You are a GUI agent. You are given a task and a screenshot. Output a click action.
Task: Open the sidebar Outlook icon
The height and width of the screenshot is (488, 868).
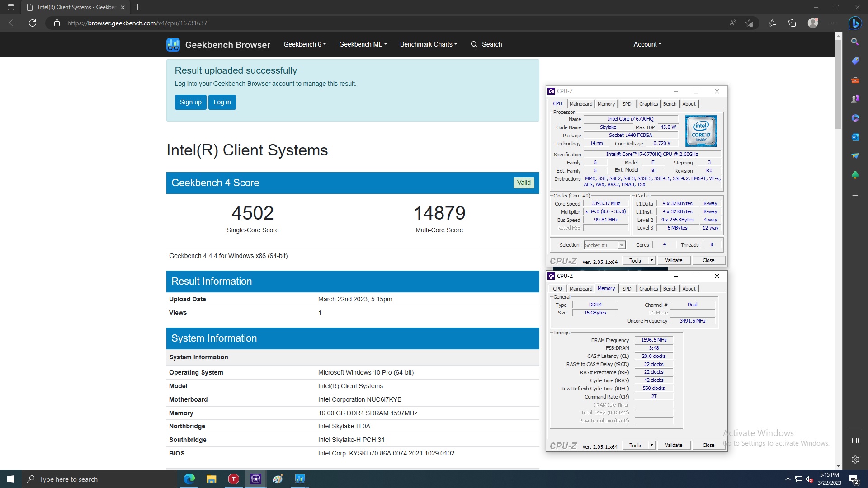pyautogui.click(x=855, y=137)
